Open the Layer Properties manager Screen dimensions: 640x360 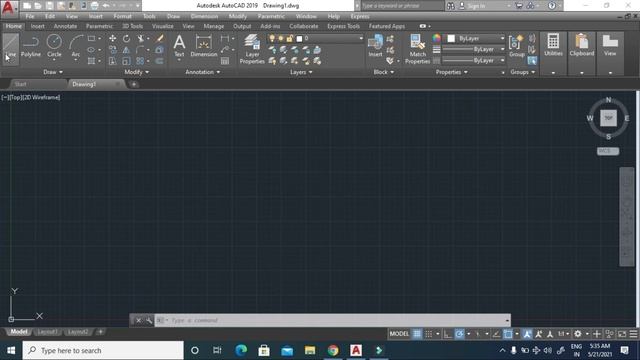252,49
